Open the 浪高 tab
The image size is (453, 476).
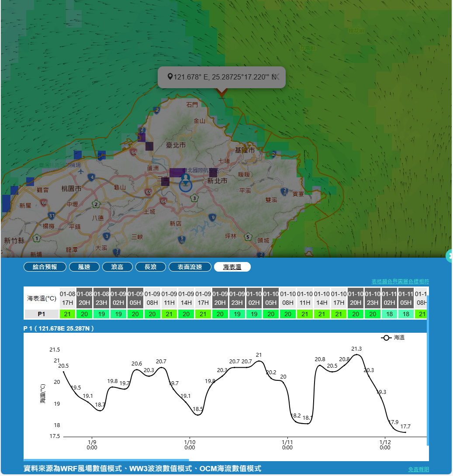coord(117,267)
